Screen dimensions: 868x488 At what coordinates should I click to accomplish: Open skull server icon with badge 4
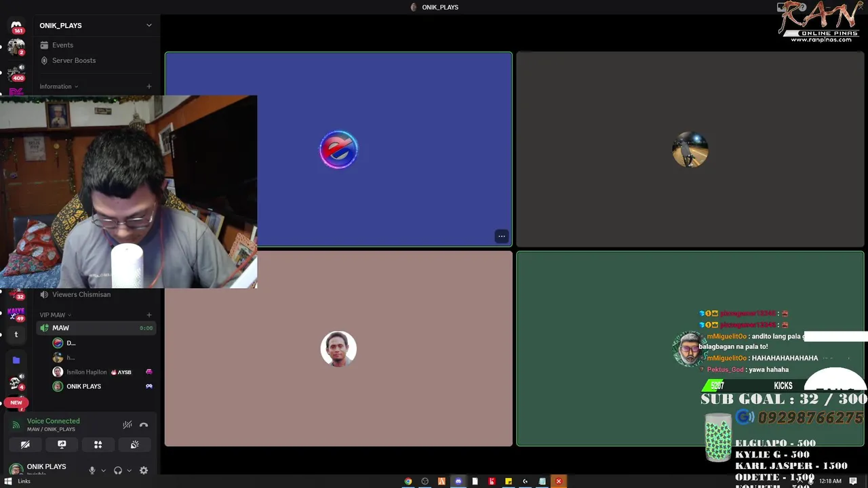pos(16,383)
